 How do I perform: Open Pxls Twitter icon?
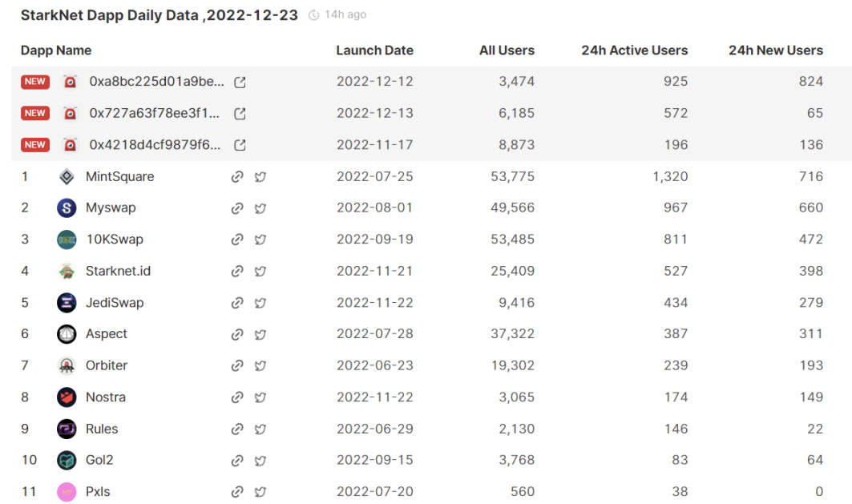tap(260, 492)
